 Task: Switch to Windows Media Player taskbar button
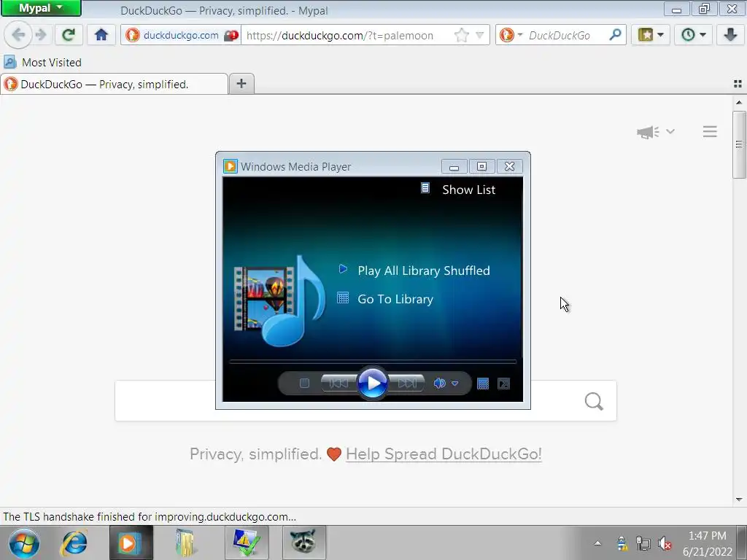click(x=131, y=542)
